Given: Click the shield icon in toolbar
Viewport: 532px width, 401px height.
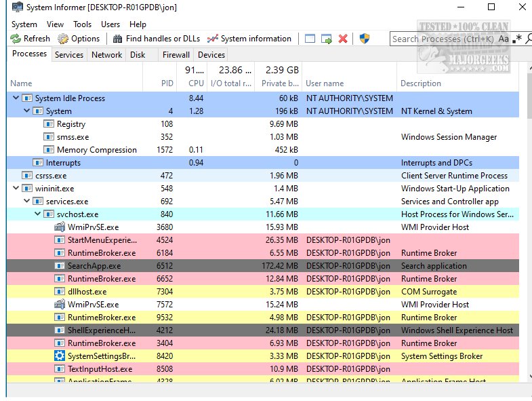Looking at the screenshot, I should pos(364,39).
